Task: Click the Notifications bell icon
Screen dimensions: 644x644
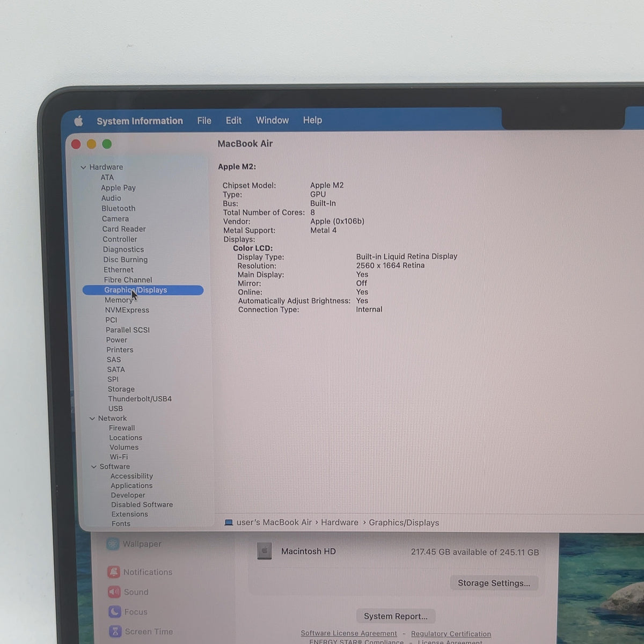Action: (x=113, y=572)
